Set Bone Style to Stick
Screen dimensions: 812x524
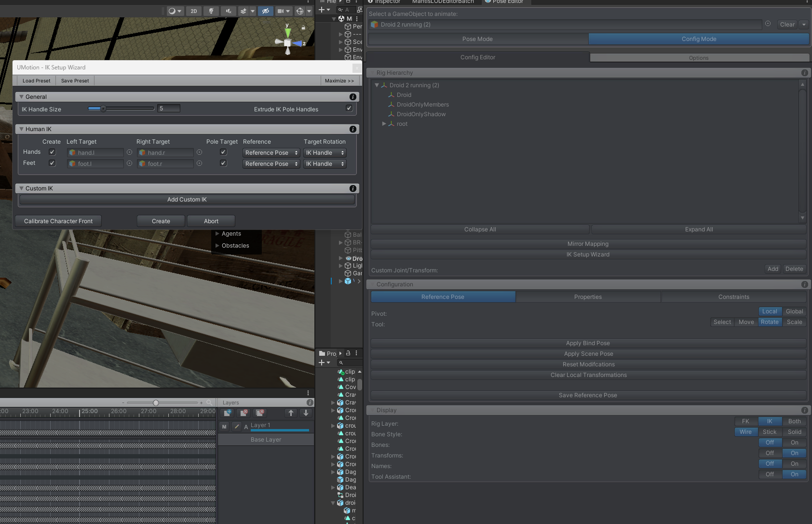tap(770, 432)
